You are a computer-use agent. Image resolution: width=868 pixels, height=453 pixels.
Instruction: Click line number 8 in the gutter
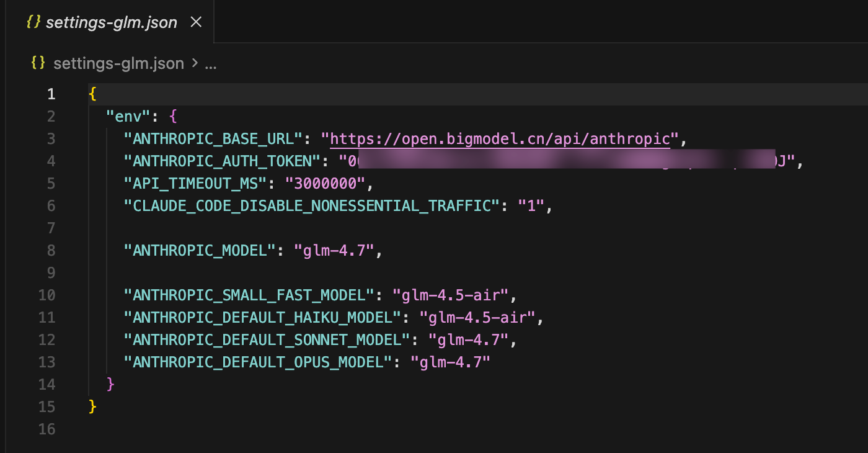51,251
